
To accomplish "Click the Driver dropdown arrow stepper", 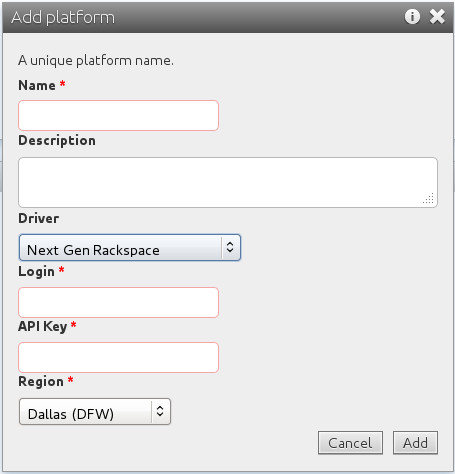I will click(230, 247).
